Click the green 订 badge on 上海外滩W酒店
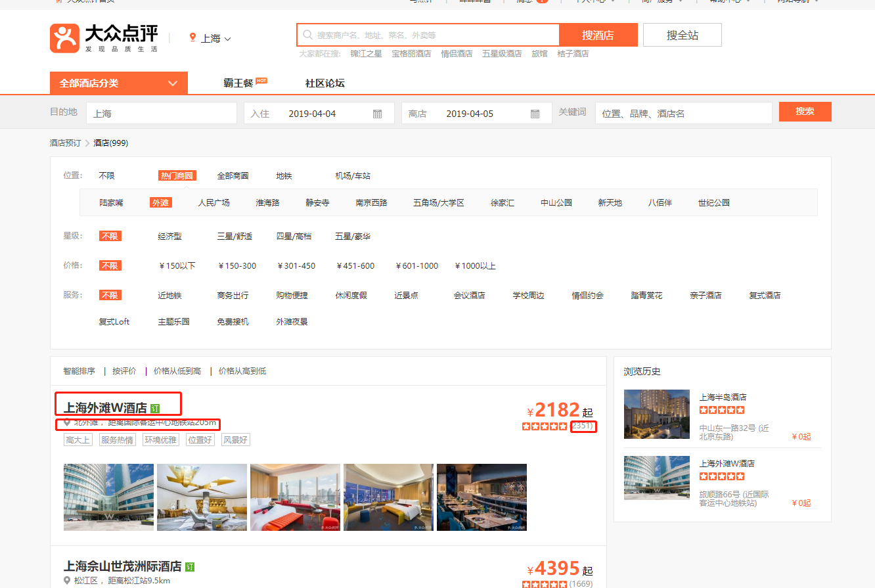Viewport: 875px width, 588px height. [x=155, y=409]
